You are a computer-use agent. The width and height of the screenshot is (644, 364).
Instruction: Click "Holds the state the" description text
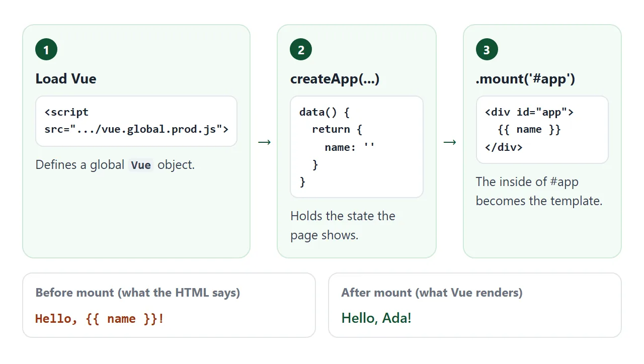pos(343,216)
